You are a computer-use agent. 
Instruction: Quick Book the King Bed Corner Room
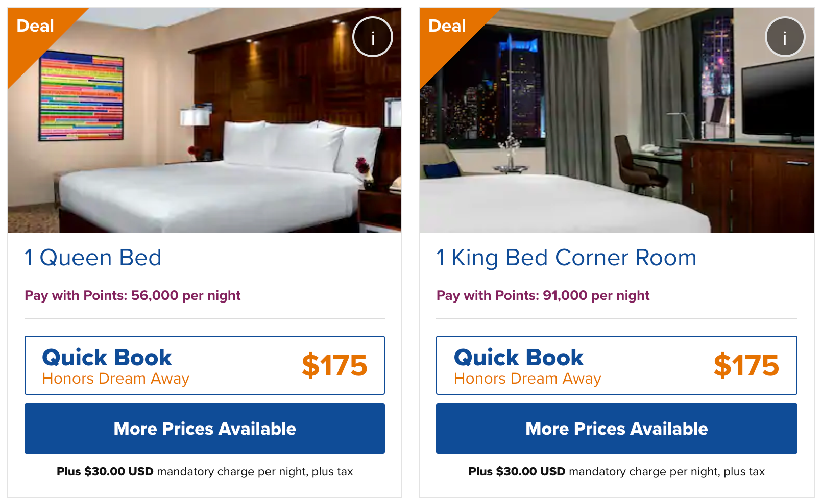point(518,358)
